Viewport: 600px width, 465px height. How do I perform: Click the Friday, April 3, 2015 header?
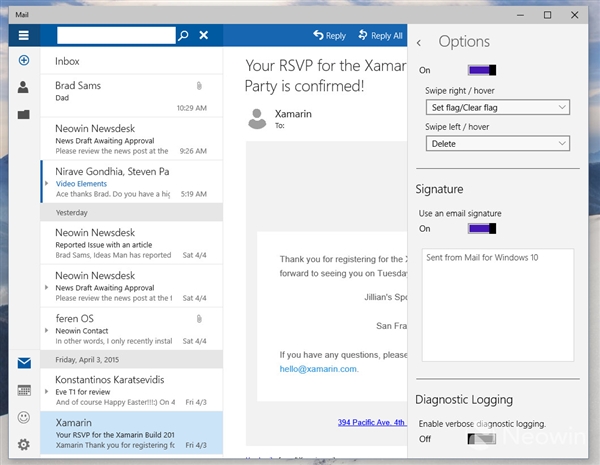pos(132,359)
